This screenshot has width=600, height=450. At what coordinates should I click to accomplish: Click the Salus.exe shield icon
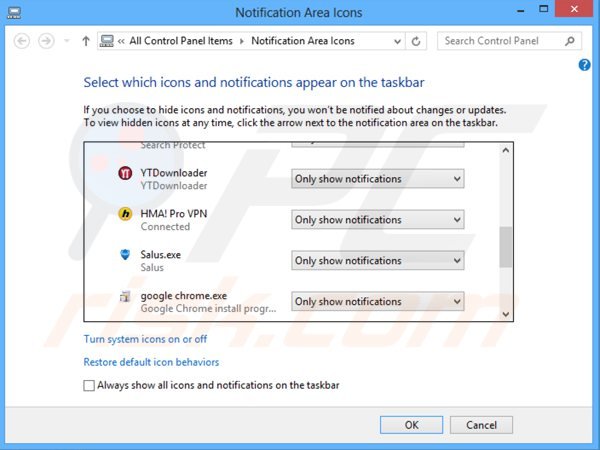125,254
